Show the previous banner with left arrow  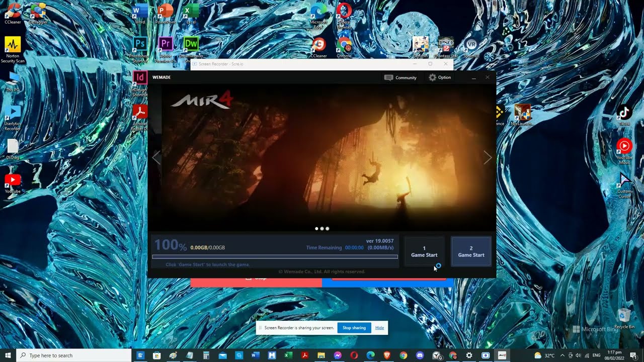click(x=156, y=157)
